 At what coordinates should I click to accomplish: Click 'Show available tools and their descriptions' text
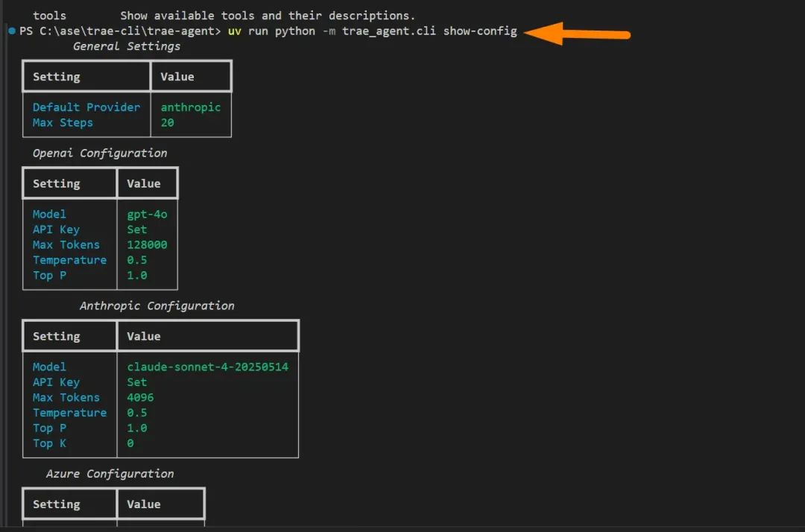coord(268,16)
